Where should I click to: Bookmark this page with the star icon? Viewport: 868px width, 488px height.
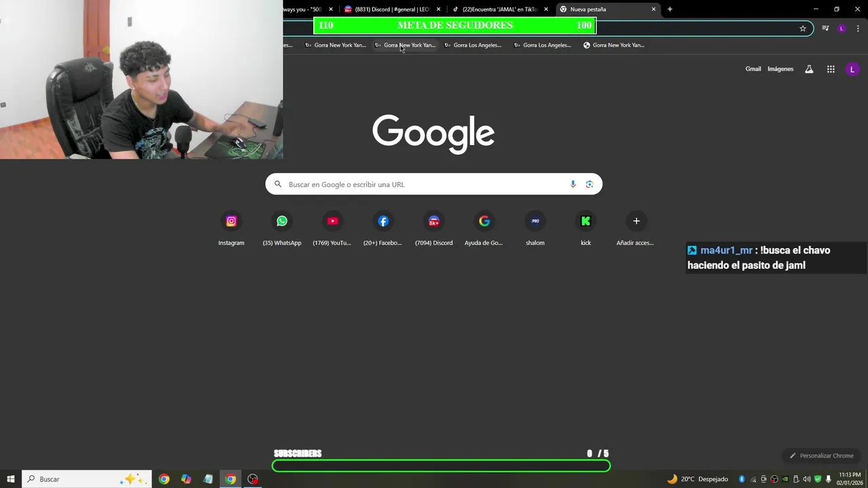[803, 28]
